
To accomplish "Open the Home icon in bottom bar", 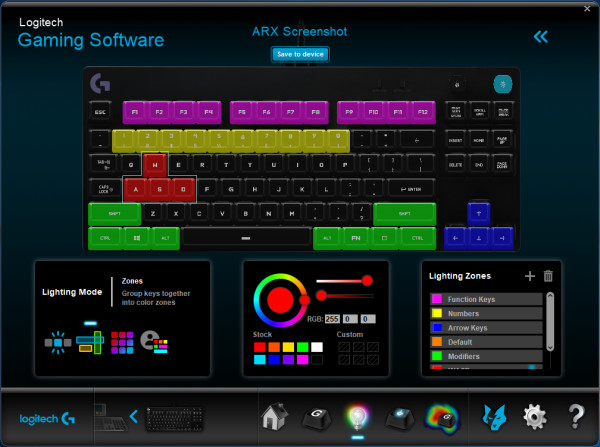I will 274,416.
